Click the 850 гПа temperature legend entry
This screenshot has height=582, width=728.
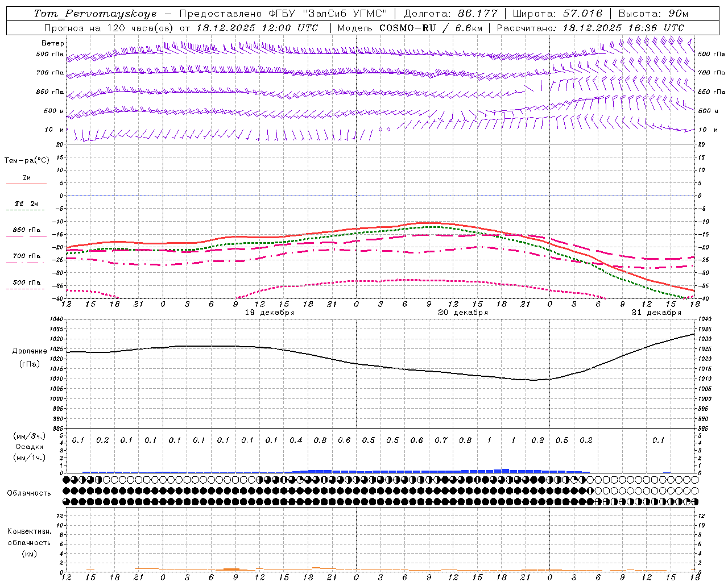27,230
